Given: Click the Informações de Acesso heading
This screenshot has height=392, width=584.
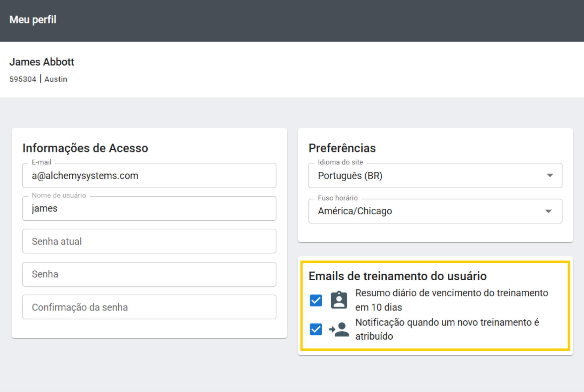Looking at the screenshot, I should (x=85, y=148).
